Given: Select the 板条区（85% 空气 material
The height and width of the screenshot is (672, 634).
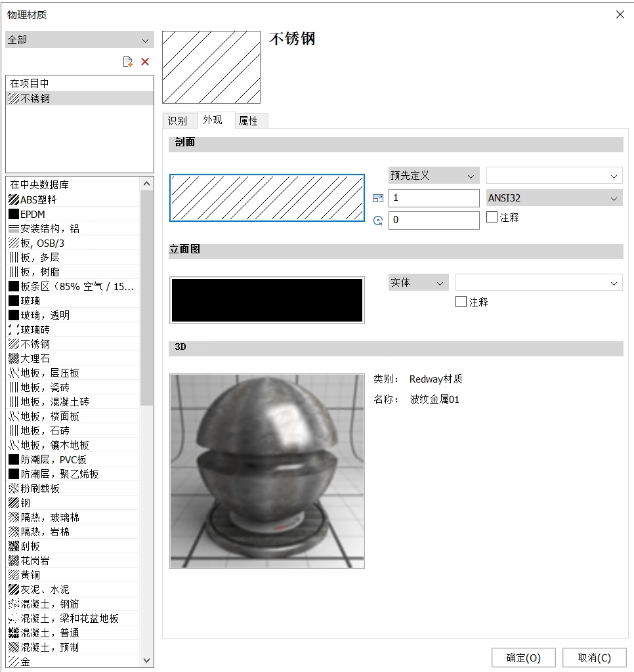Looking at the screenshot, I should pyautogui.click(x=74, y=286).
